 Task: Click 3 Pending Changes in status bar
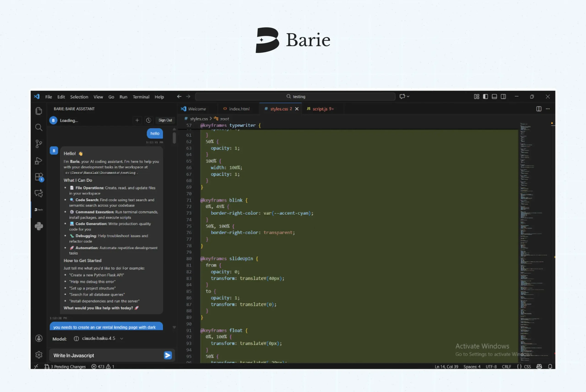pyautogui.click(x=65, y=367)
